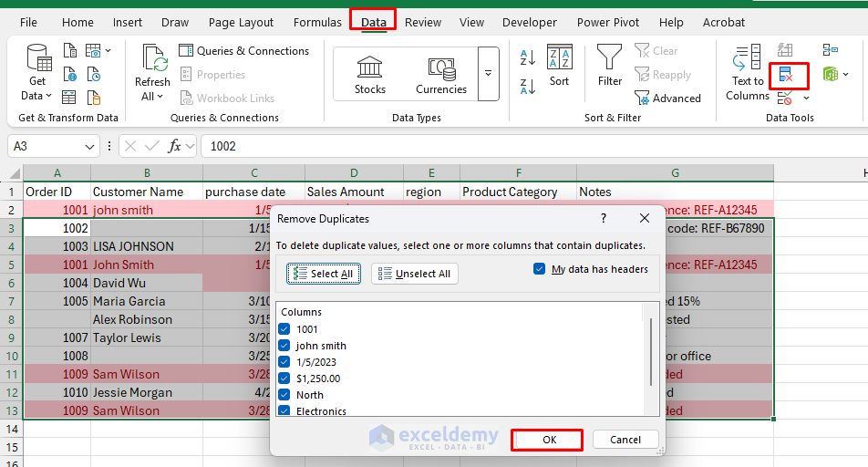Sort descending with Z to A icon
868x467 pixels.
point(528,87)
